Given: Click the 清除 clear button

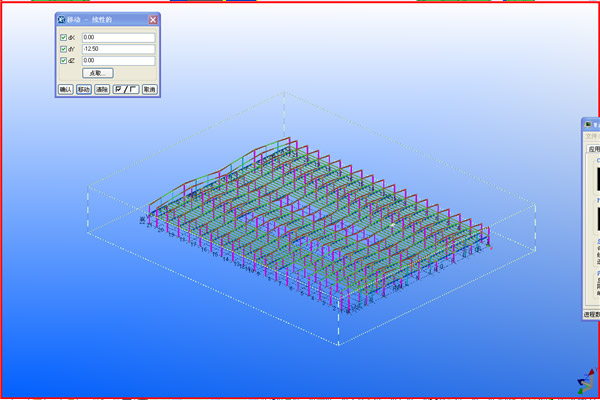Looking at the screenshot, I should (x=102, y=89).
